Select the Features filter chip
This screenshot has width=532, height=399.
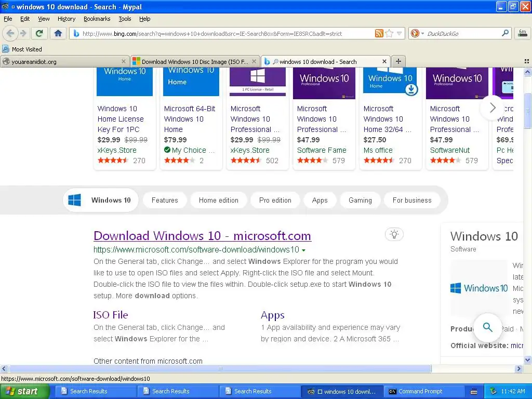(165, 200)
